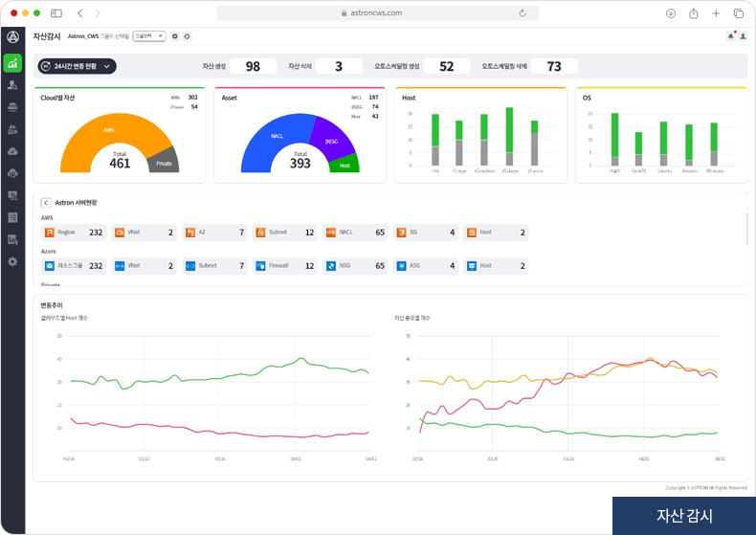This screenshot has height=535, width=756.
Task: Click the browser address bar showing astroncws.com
Action: pyautogui.click(x=377, y=13)
